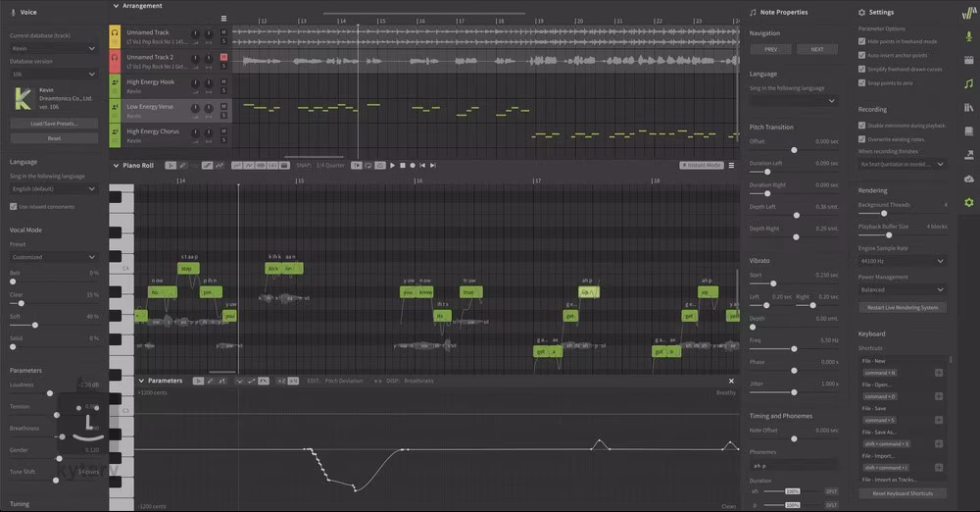Uncheck Snap points to zero
Image resolution: width=980 pixels, height=512 pixels.
pyautogui.click(x=861, y=82)
